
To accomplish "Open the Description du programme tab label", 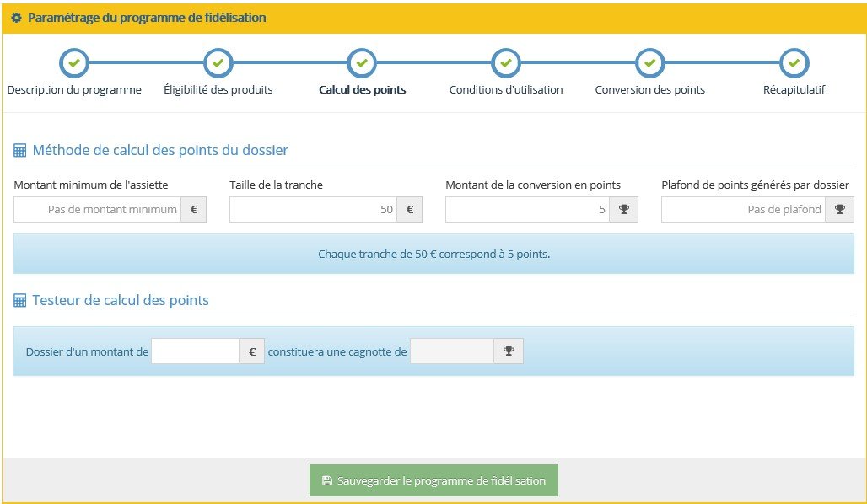I will (74, 89).
